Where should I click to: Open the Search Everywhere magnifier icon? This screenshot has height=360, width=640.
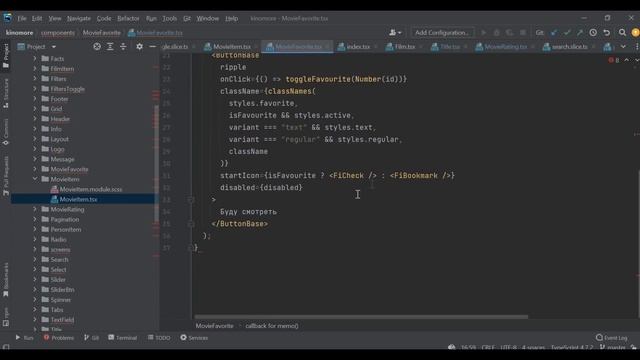click(x=622, y=32)
